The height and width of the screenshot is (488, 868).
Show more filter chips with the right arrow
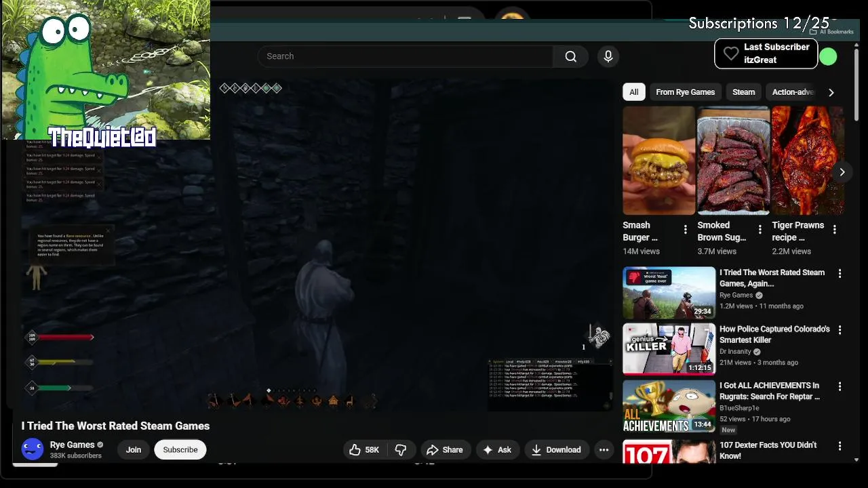coord(831,92)
